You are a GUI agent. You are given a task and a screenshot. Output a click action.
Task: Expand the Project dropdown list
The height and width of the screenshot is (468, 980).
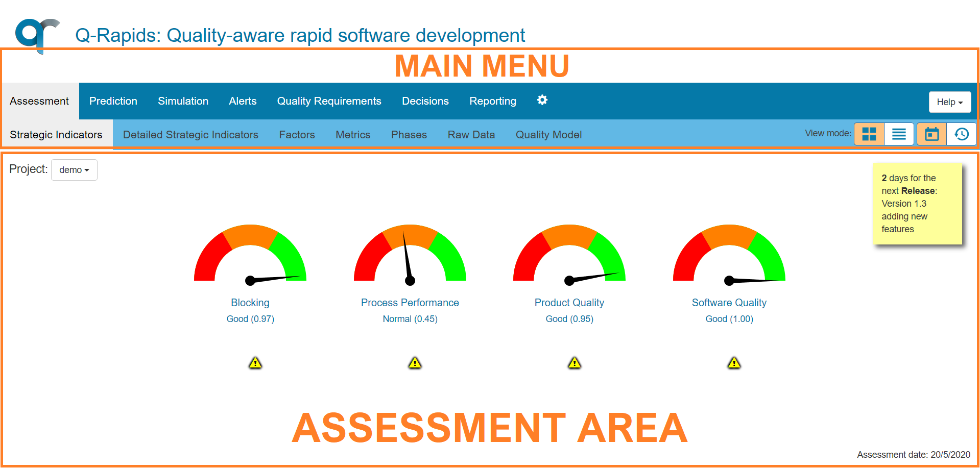click(x=74, y=169)
